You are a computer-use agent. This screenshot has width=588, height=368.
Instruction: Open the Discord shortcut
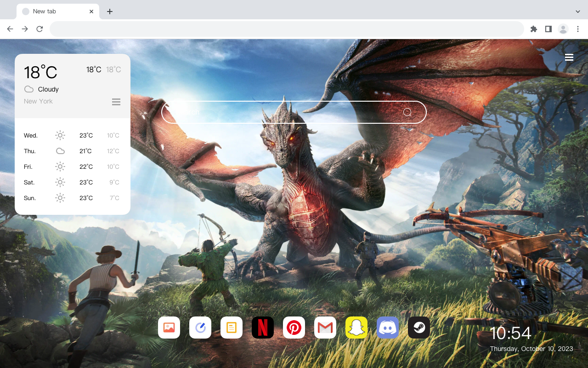[388, 328]
